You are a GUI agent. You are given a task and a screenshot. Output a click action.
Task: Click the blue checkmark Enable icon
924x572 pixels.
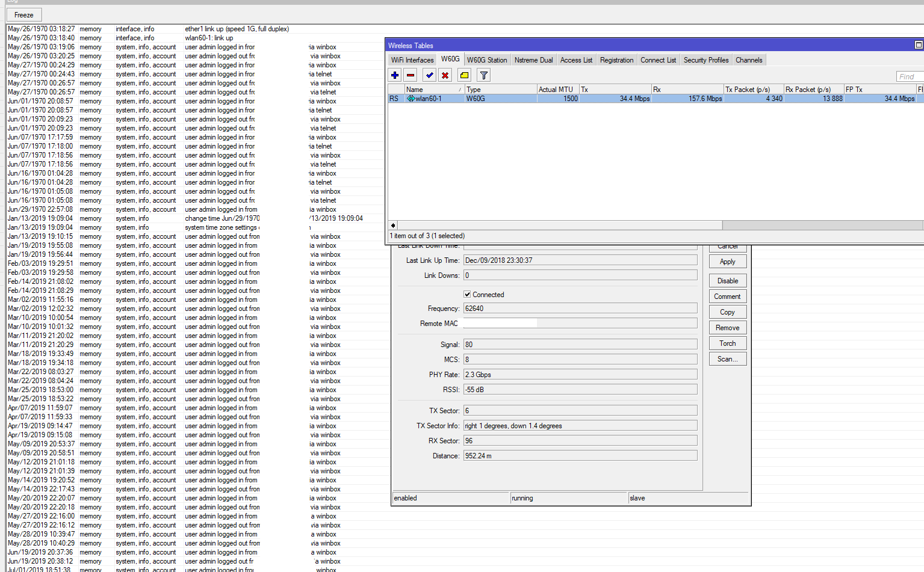tap(429, 75)
